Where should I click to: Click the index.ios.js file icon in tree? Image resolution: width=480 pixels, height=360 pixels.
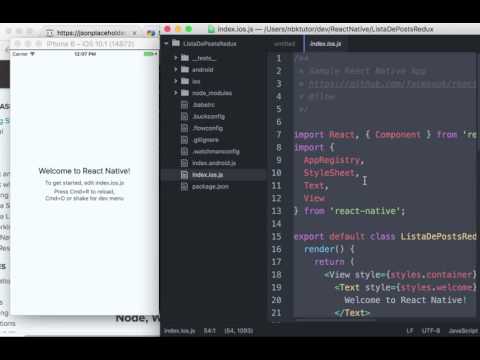coord(184,175)
